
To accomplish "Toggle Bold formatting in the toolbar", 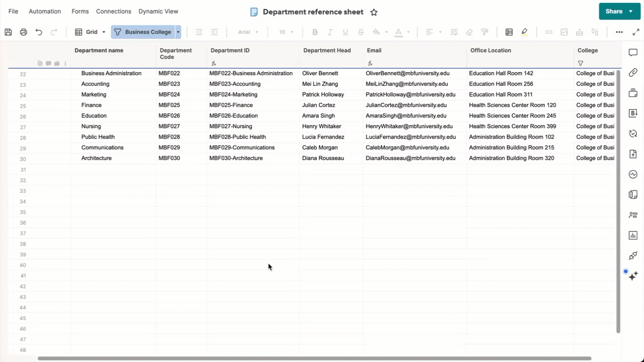I will click(x=314, y=32).
